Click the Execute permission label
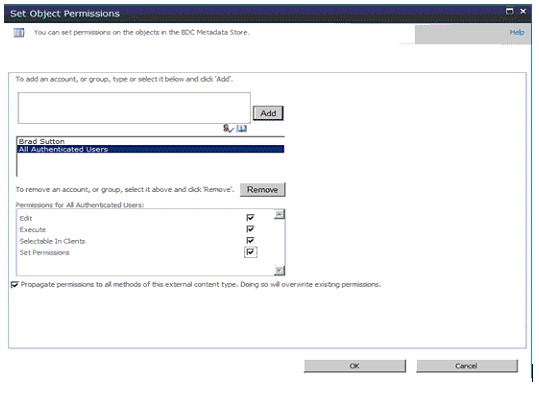This screenshot has height=399, width=539. tap(33, 230)
